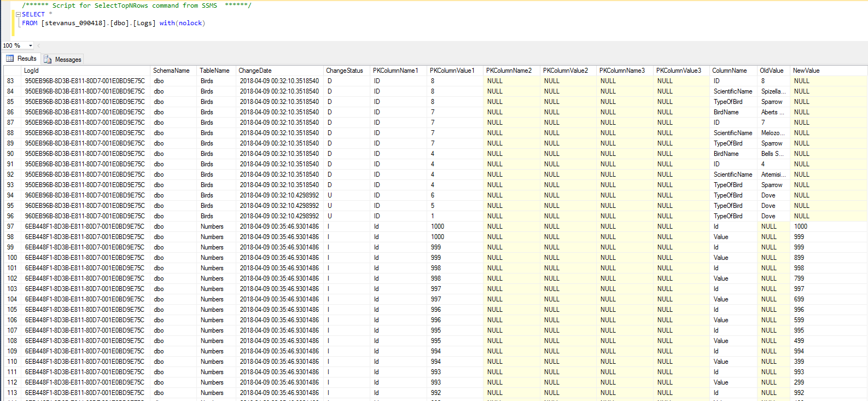Viewport: 868px width, 401px height.
Task: Click 'Aberts ...' OldValue in row 86
Action: [772, 112]
